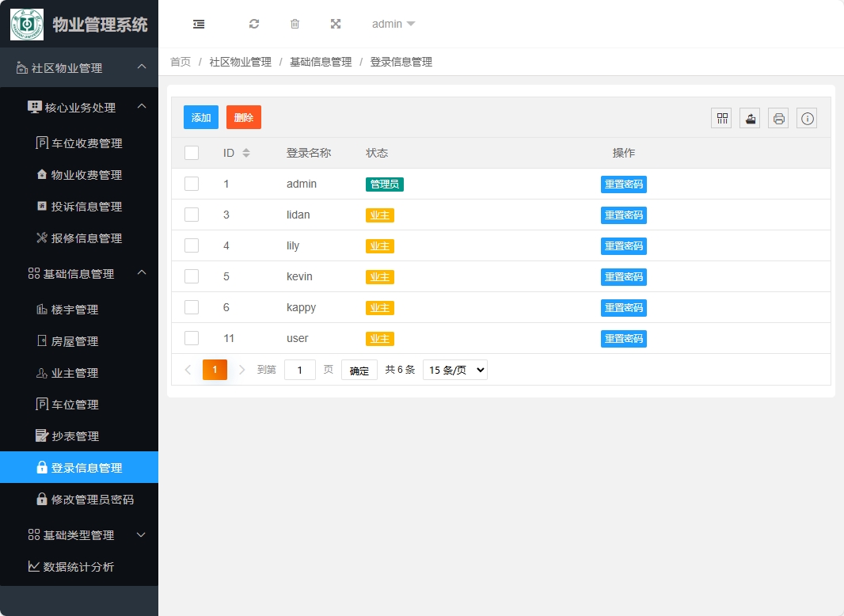Viewport: 844px width, 616px height.
Task: Click the info icon above the table
Action: click(x=806, y=117)
